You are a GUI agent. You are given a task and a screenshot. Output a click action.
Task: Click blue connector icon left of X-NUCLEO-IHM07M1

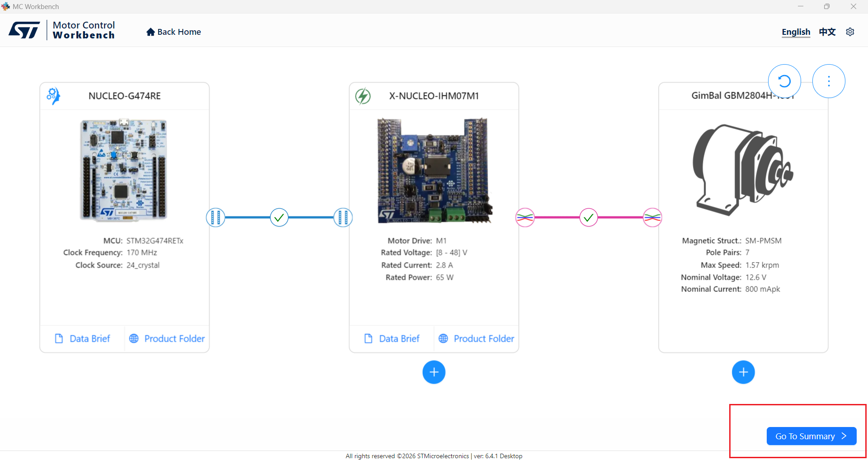coord(343,218)
